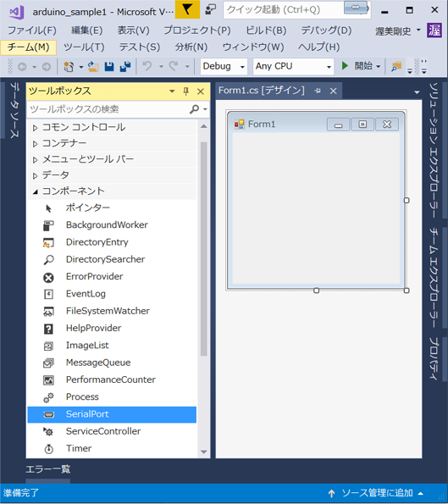
Task: Click the Redo toolbar icon
Action: coord(174,66)
